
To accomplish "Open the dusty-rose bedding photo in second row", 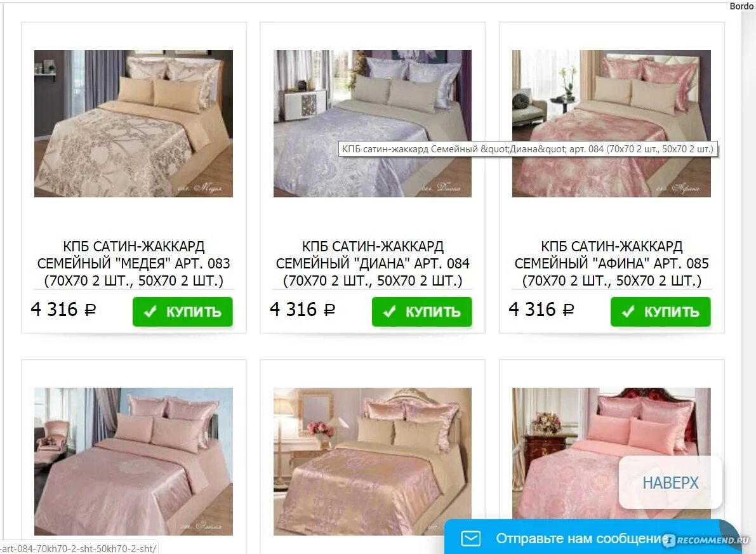I will (133, 461).
